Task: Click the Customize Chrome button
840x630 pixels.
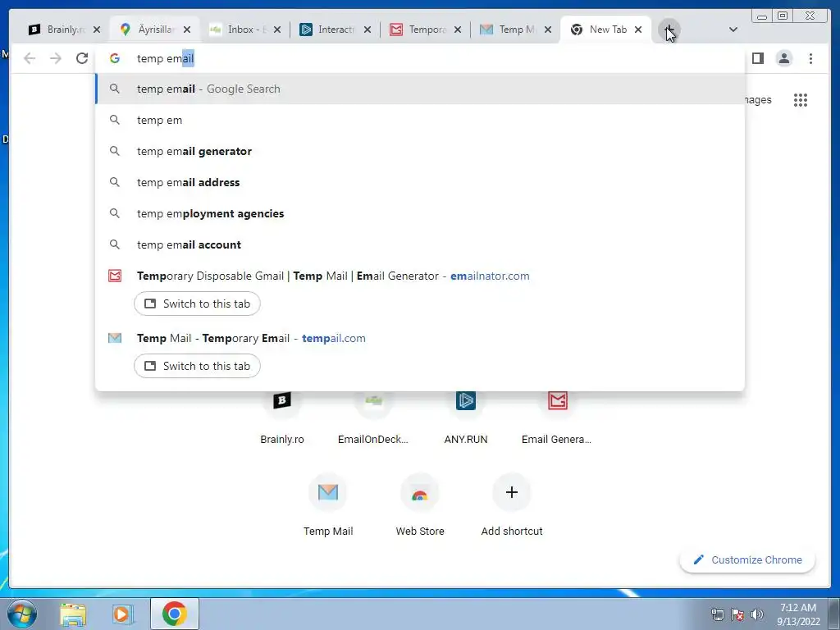Action: (747, 559)
